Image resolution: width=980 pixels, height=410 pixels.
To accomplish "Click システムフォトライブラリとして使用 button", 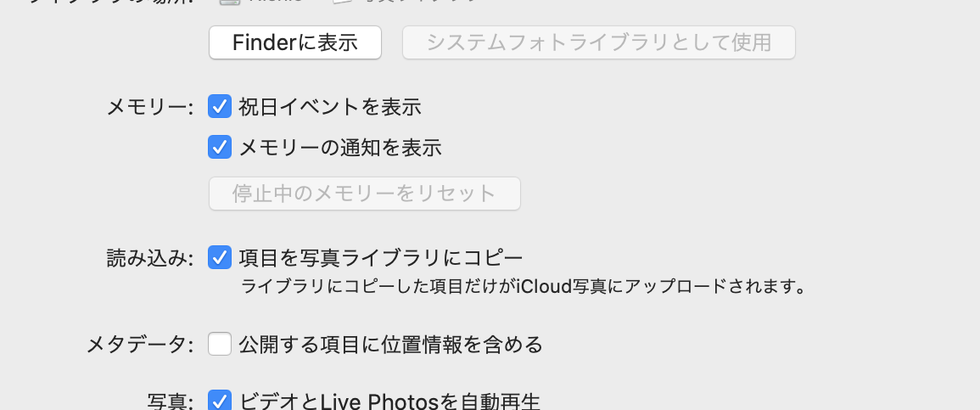I will tap(599, 42).
